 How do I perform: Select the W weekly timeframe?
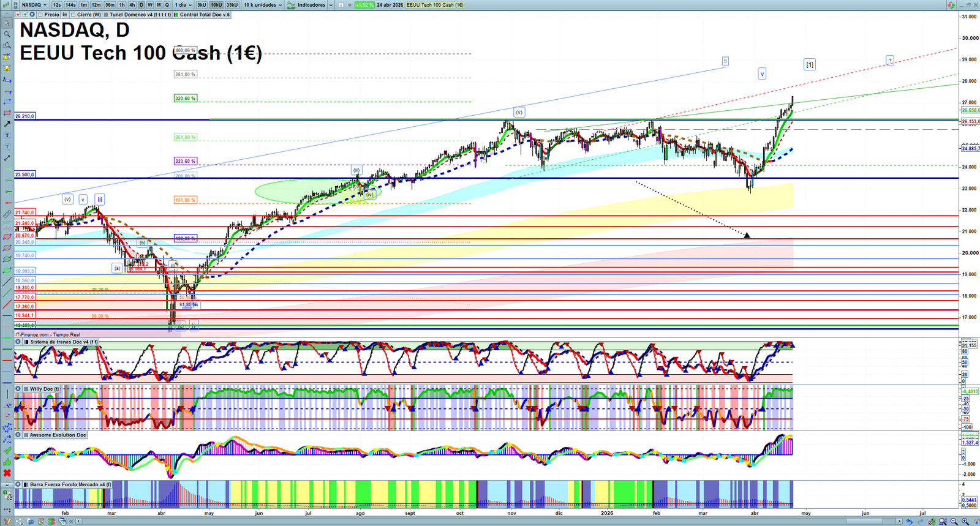pos(150,5)
